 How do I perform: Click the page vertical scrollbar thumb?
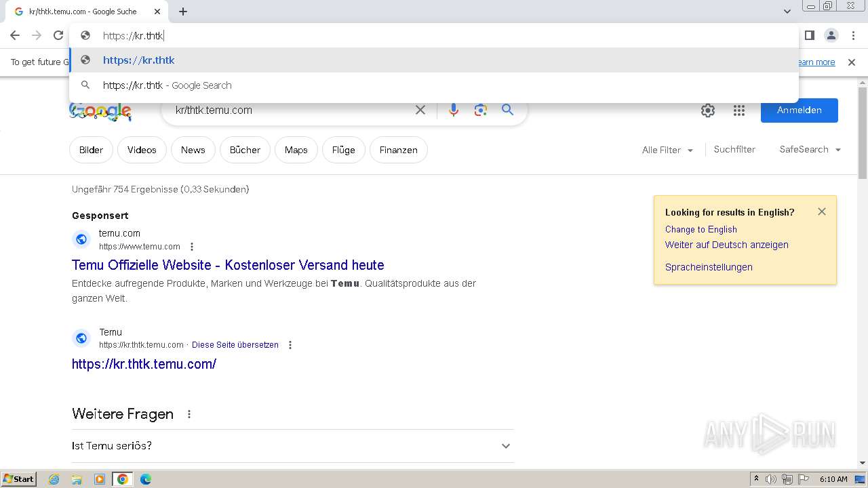coord(863,133)
